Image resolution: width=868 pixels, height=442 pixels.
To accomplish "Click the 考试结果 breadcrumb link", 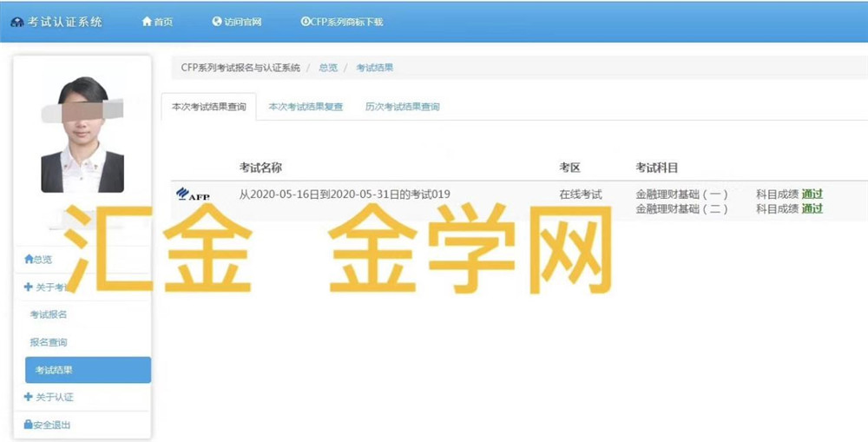I will click(374, 67).
